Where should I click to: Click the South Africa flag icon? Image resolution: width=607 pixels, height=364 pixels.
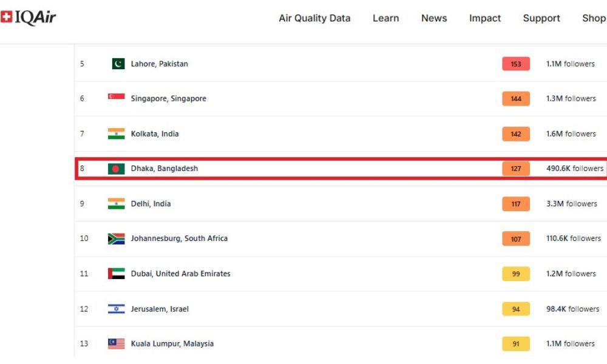coord(116,238)
